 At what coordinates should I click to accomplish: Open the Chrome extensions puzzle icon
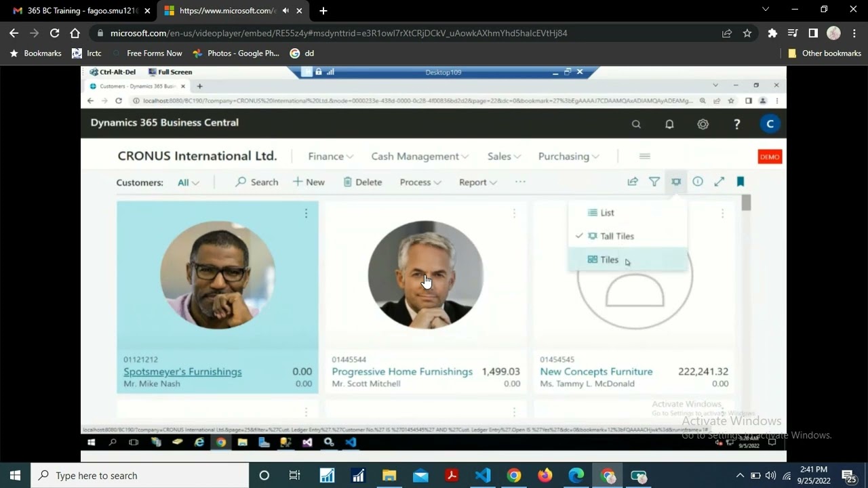coord(772,33)
